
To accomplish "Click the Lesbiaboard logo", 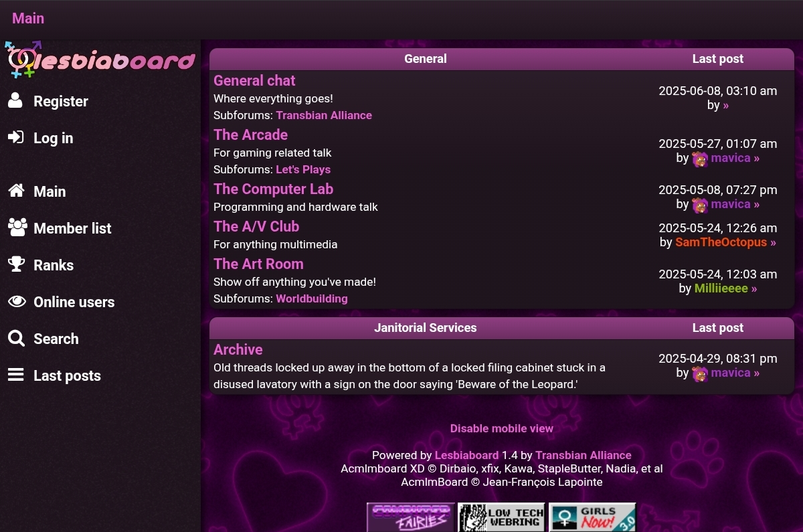I will point(100,60).
